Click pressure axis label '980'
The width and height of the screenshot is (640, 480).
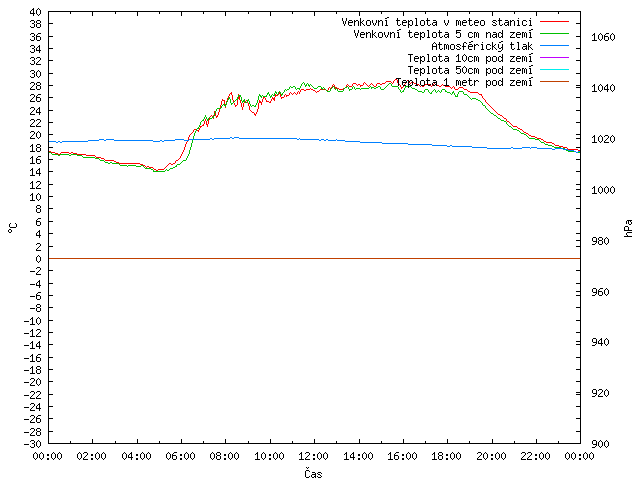(600, 241)
